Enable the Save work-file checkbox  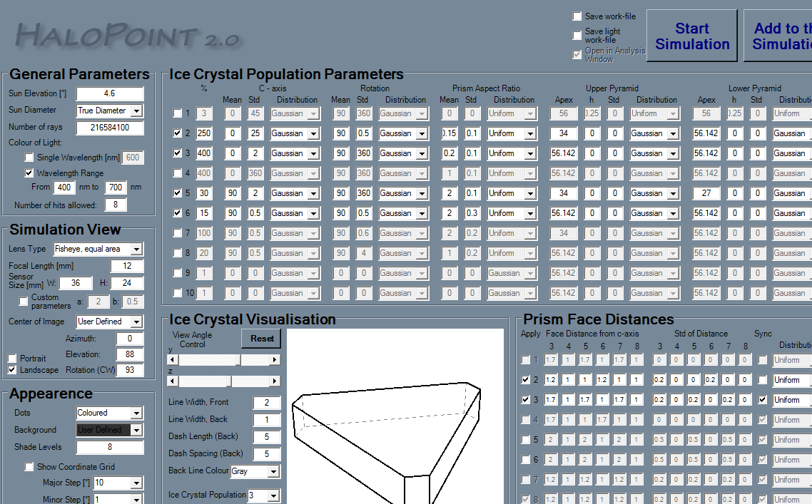point(577,16)
